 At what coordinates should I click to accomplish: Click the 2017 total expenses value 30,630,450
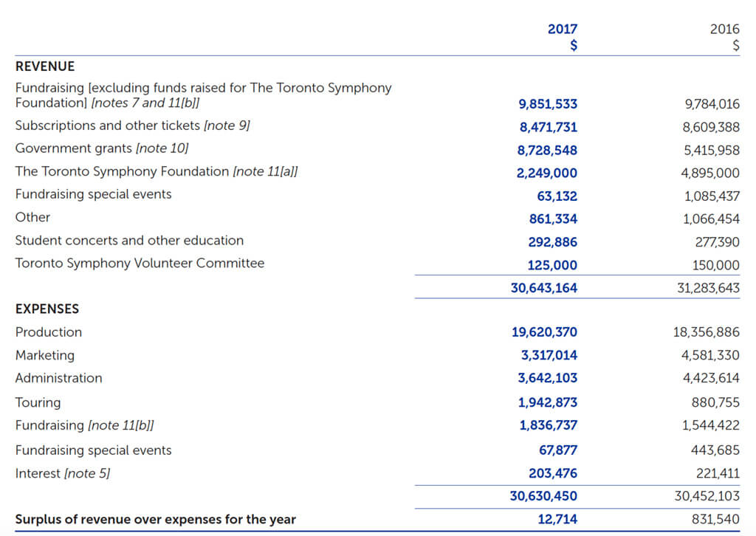(543, 496)
